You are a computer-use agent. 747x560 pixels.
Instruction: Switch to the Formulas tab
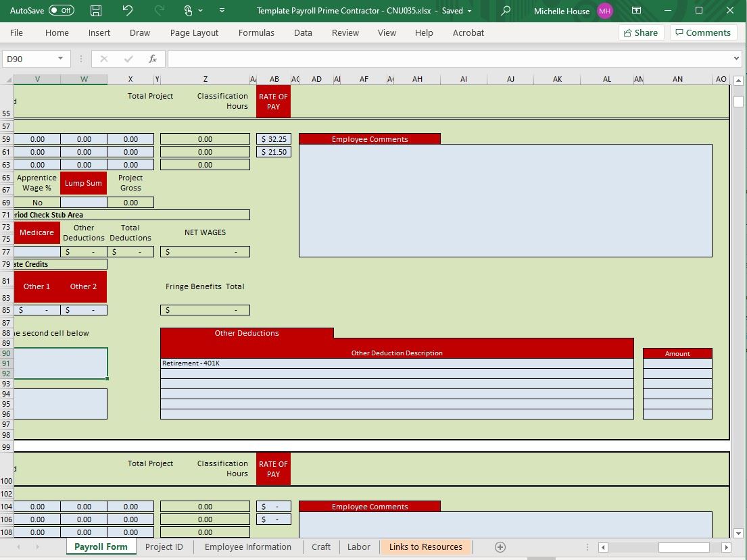(x=256, y=33)
